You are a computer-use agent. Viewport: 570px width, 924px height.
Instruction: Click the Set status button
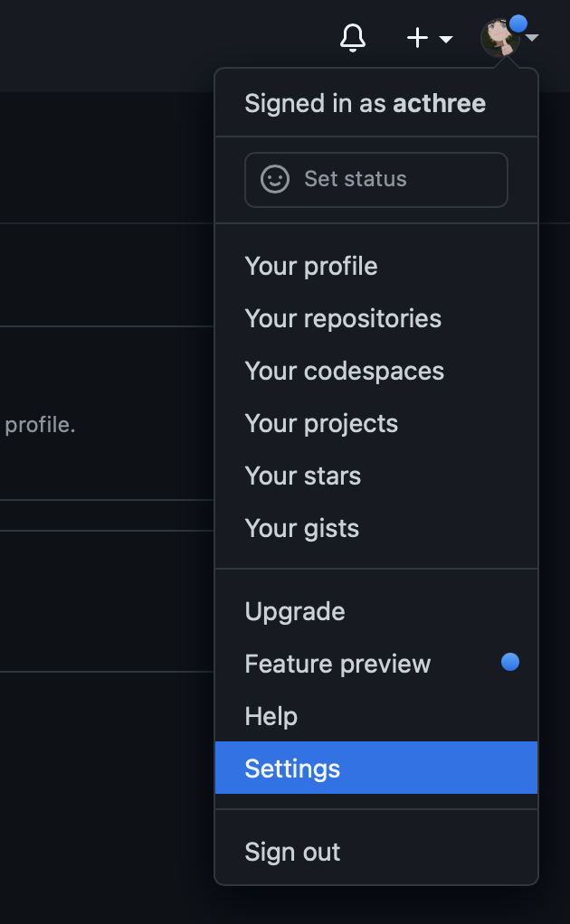click(x=375, y=179)
